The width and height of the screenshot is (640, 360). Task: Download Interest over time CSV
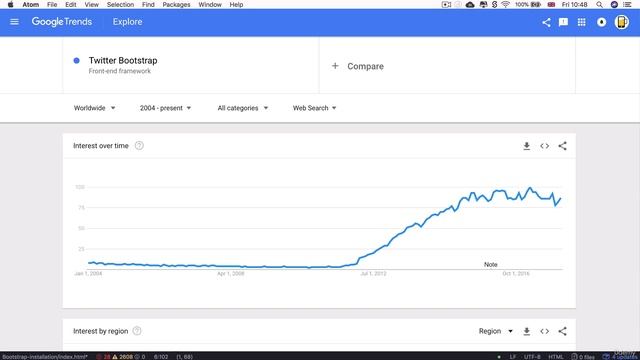[527, 146]
